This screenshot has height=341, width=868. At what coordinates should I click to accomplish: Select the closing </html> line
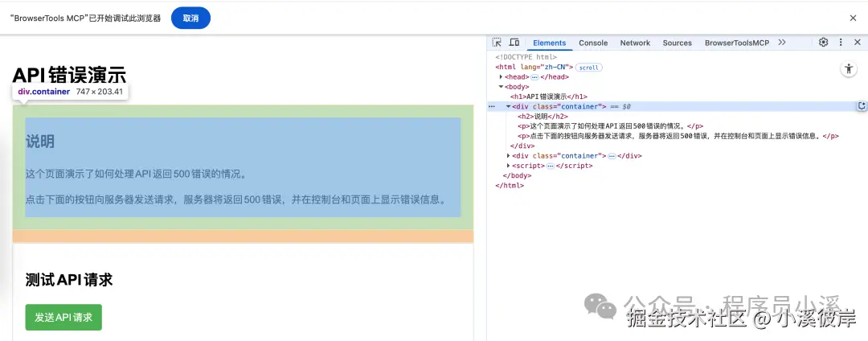click(510, 186)
